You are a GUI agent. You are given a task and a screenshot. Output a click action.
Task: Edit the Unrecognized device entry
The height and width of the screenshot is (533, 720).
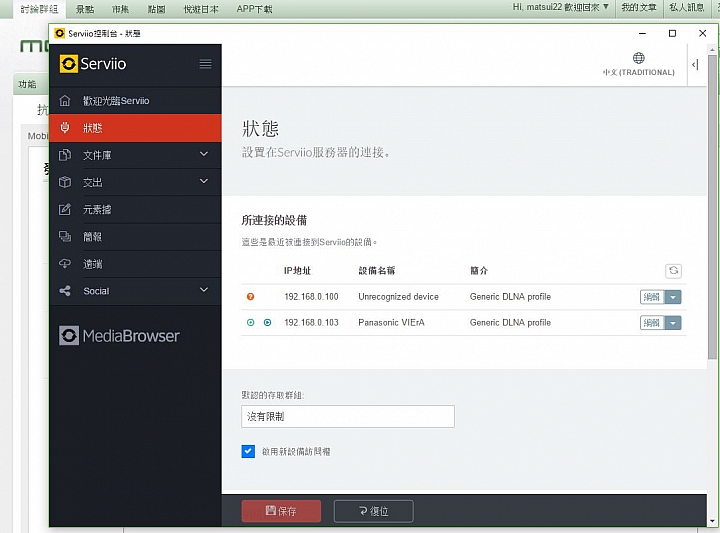652,297
